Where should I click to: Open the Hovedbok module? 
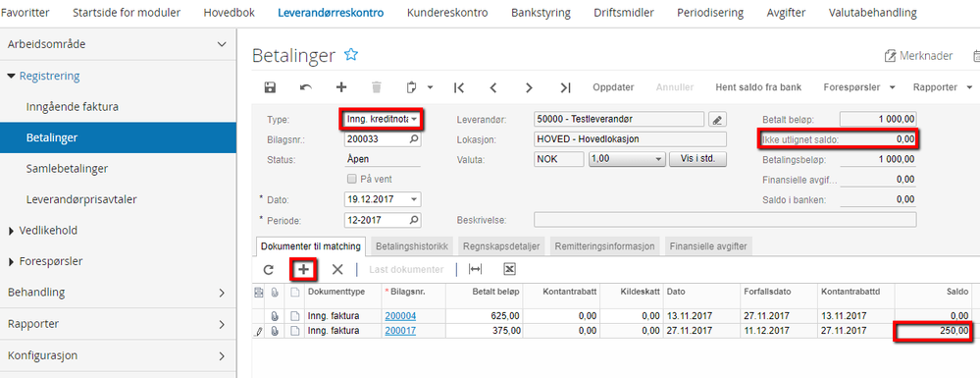pyautogui.click(x=229, y=13)
